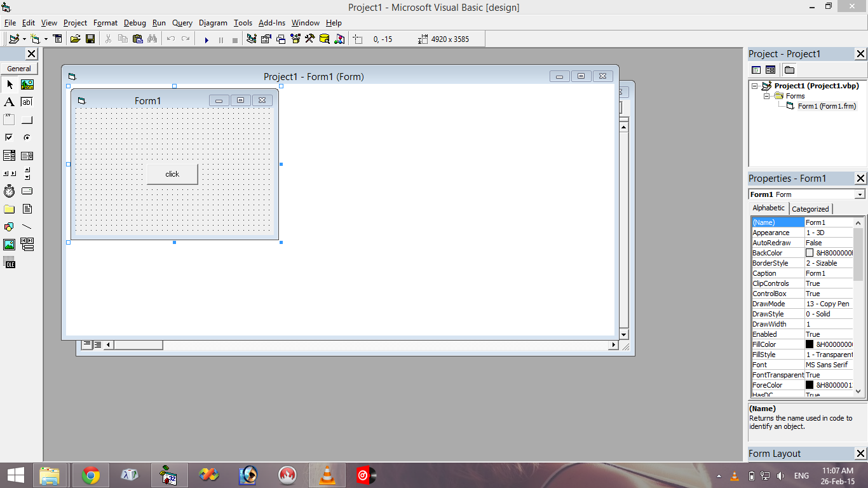The height and width of the screenshot is (488, 868).
Task: Open the Add Form dropdown arrow
Action: click(x=46, y=39)
